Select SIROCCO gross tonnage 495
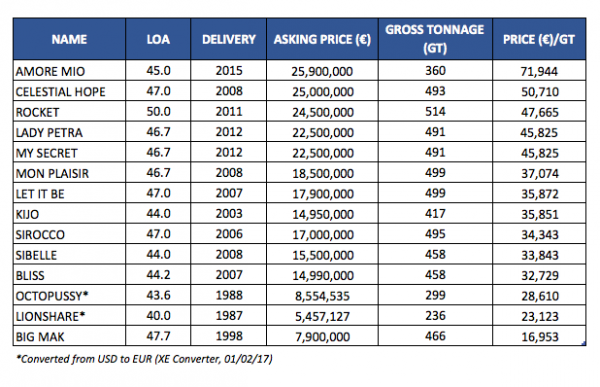This screenshot has width=600, height=387. [435, 234]
